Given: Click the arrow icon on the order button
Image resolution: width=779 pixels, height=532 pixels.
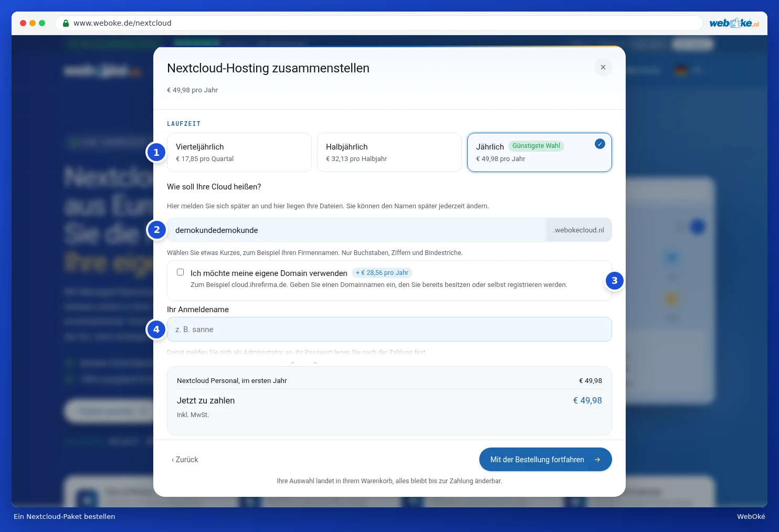Looking at the screenshot, I should 597,460.
